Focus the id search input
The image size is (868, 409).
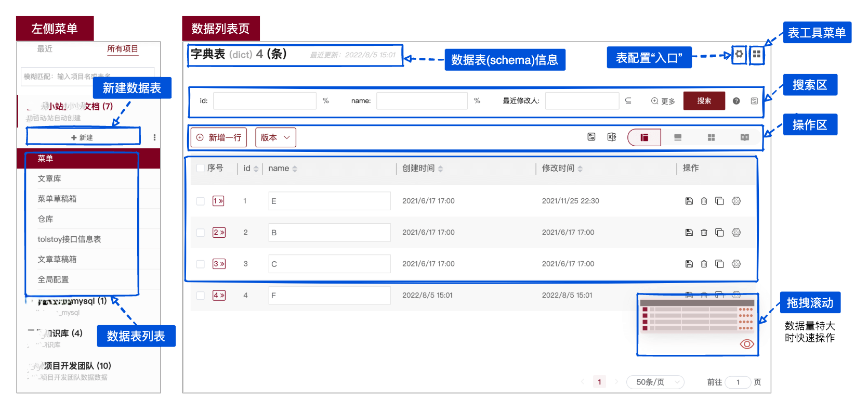tap(265, 101)
